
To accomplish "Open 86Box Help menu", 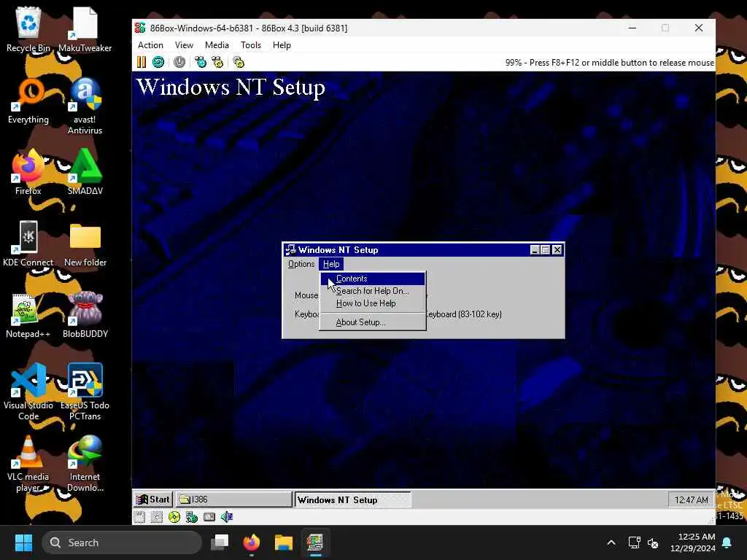I will pyautogui.click(x=282, y=45).
